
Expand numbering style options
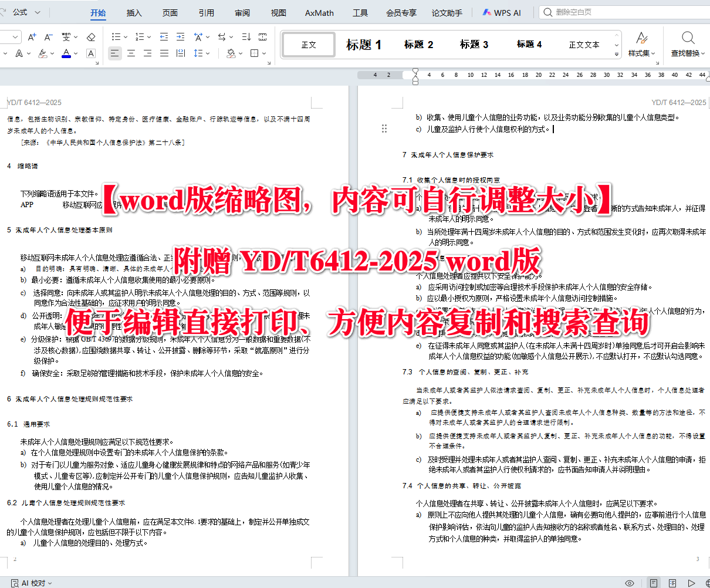click(149, 37)
